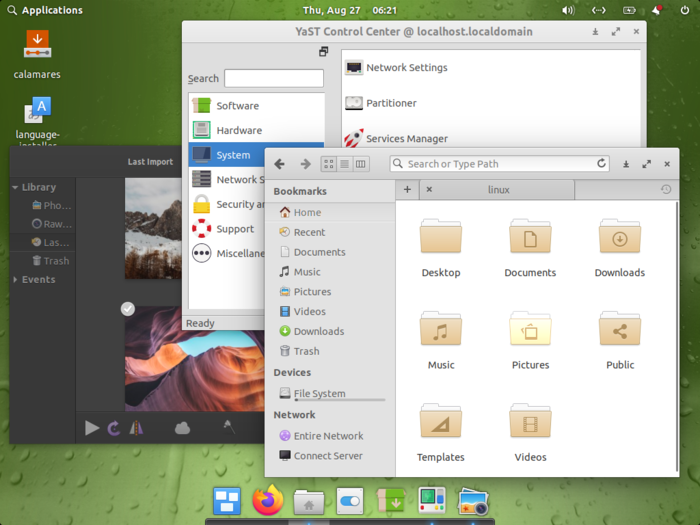Open the multitasking view dock icon

pyautogui.click(x=227, y=500)
